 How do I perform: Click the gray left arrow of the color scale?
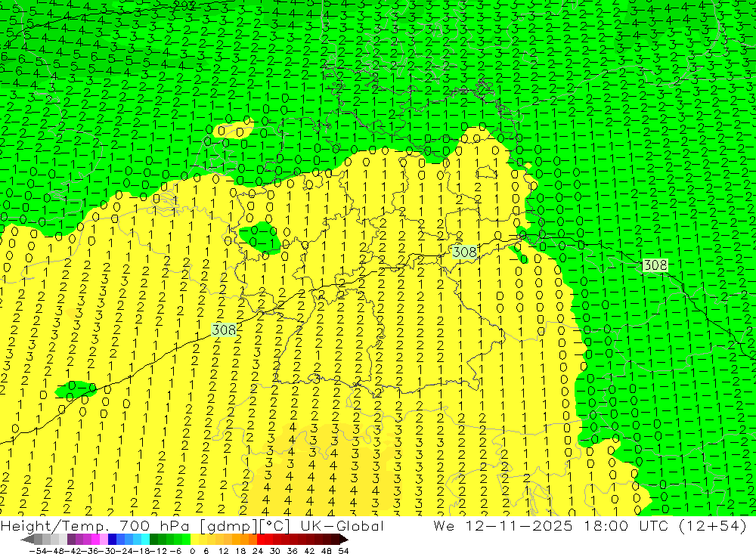pyautogui.click(x=27, y=540)
